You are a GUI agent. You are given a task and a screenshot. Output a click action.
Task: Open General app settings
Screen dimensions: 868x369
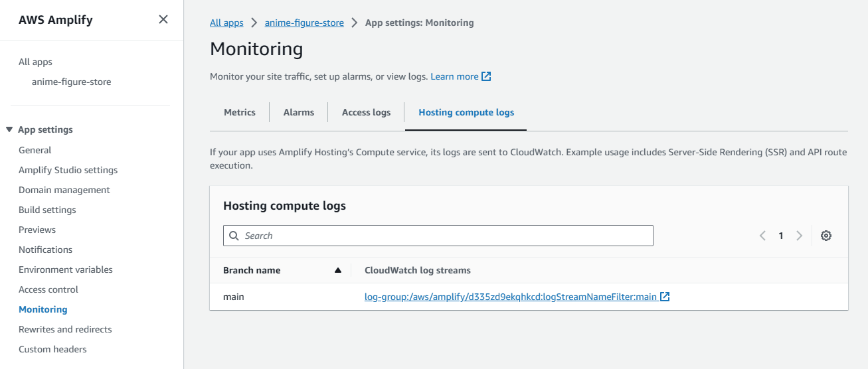click(35, 150)
